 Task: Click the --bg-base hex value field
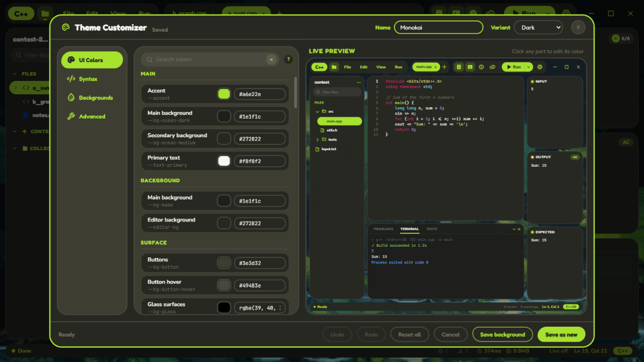[x=260, y=201]
